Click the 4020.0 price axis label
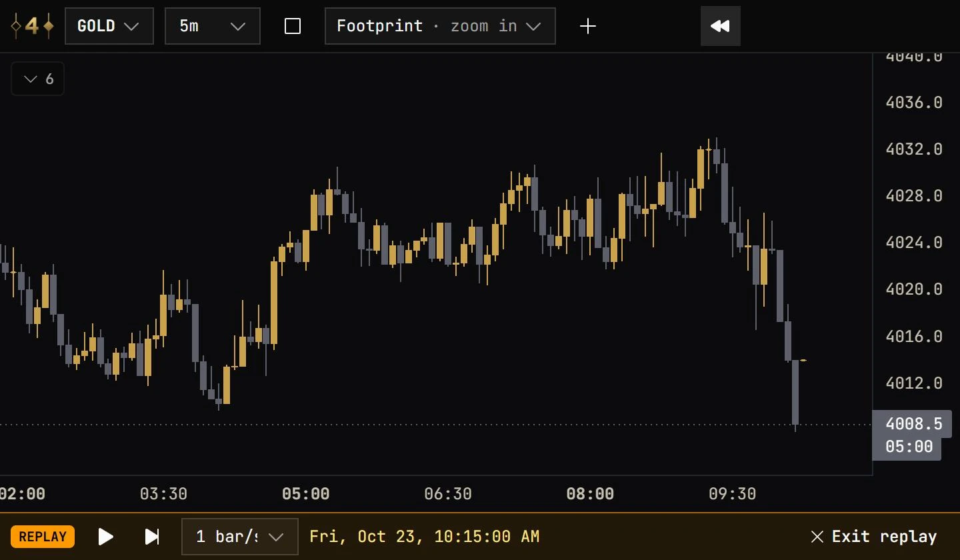 pyautogui.click(x=914, y=289)
